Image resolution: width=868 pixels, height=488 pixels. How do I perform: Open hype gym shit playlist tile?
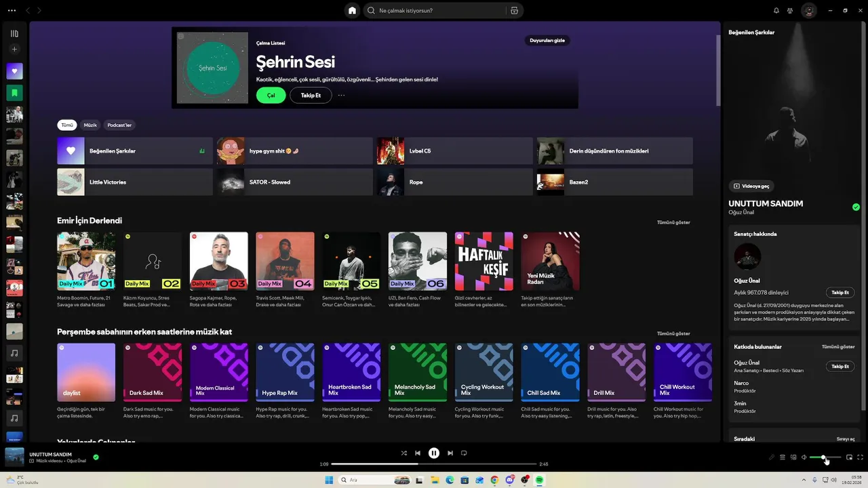[x=295, y=151]
